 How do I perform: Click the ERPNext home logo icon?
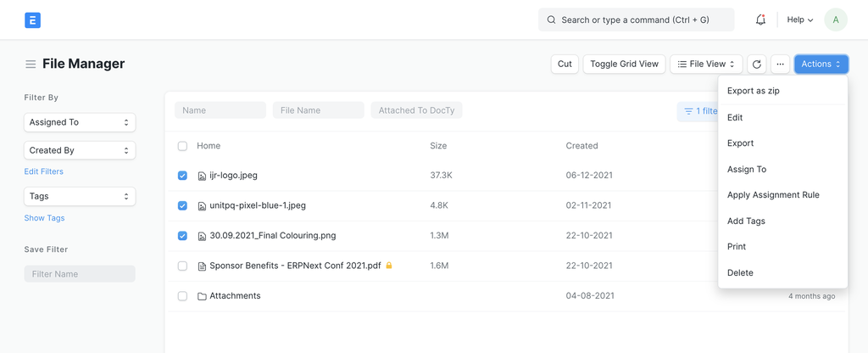click(x=33, y=20)
